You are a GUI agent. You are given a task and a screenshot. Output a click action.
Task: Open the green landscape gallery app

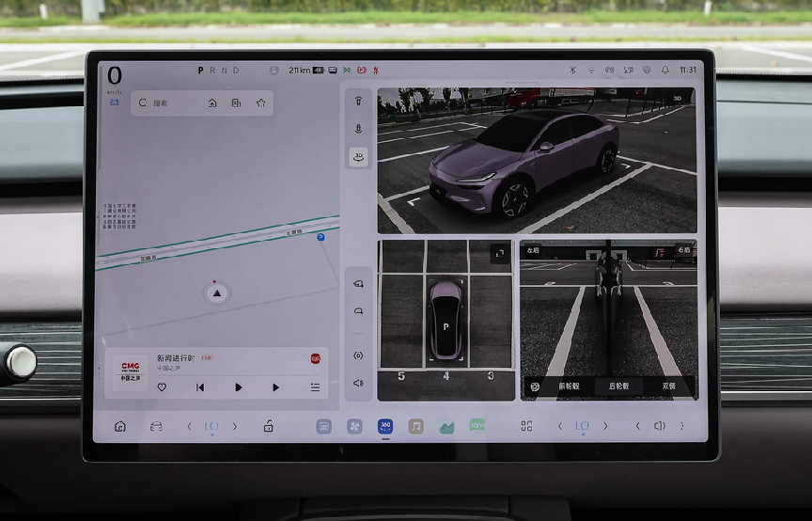point(446,426)
